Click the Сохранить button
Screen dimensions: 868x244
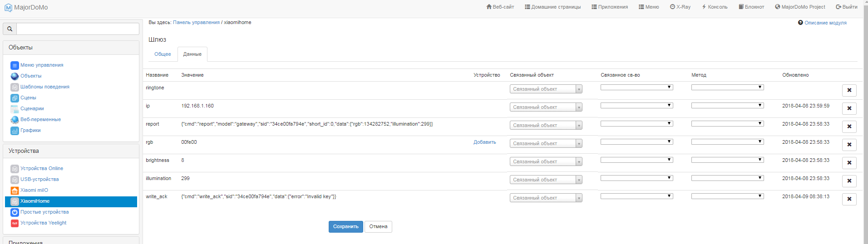click(x=345, y=226)
